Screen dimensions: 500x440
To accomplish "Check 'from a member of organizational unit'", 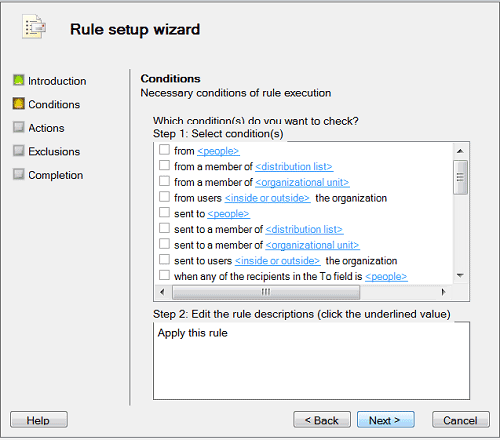I will pos(164,181).
